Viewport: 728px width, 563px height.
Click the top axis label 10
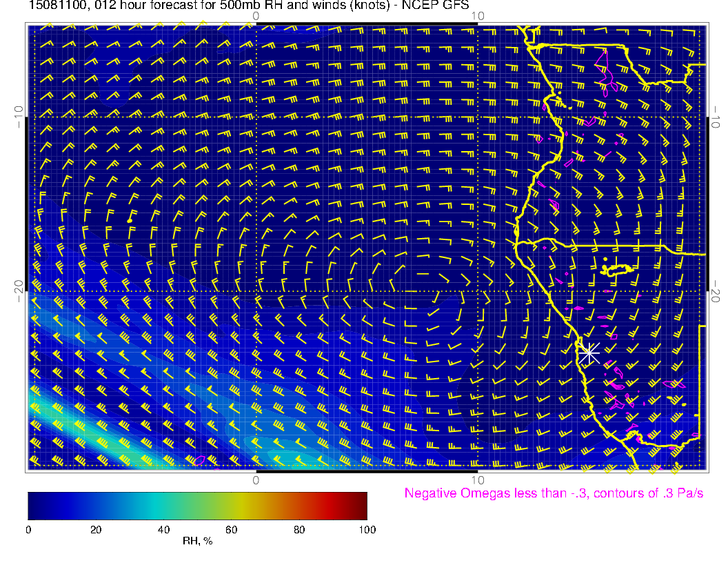point(477,15)
